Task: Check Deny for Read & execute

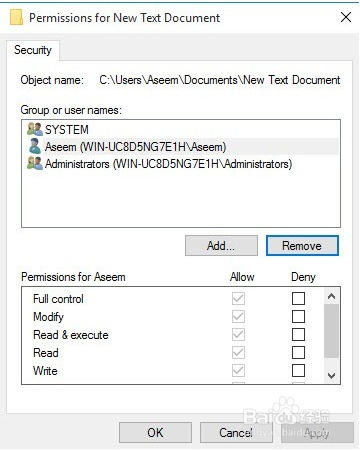Action: 298,335
